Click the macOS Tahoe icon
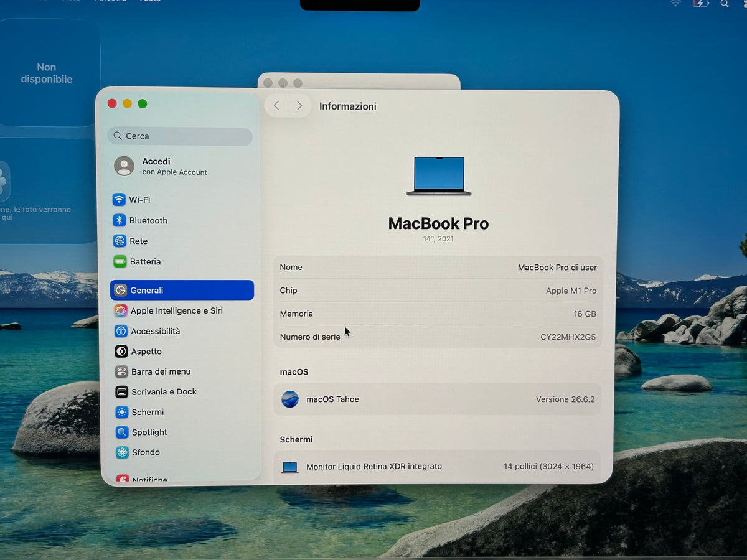Screen dimensions: 747x560 coord(290,399)
